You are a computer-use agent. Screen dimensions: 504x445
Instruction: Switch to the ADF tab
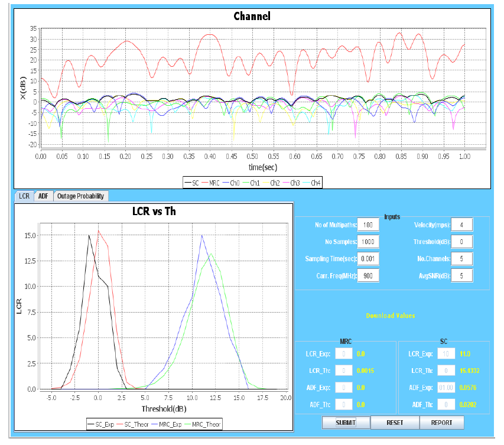point(44,196)
